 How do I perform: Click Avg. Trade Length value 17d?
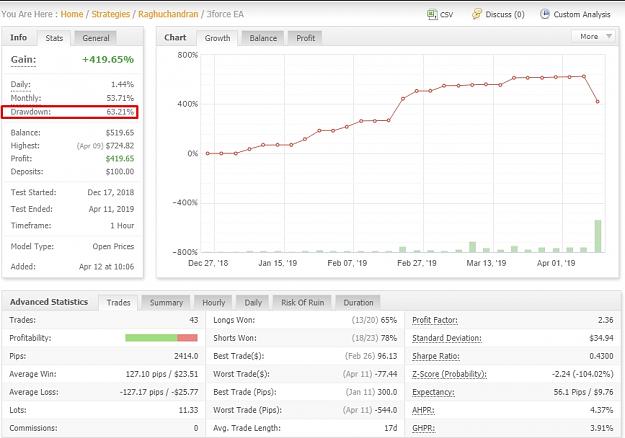point(391,428)
